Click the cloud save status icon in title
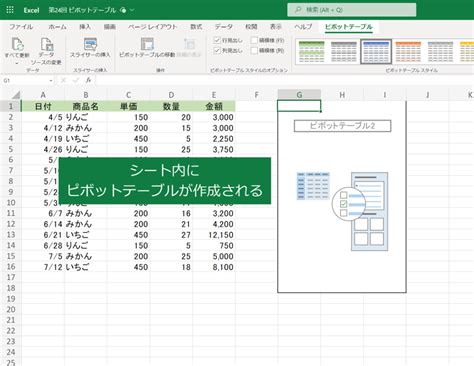The image size is (474, 366). [x=123, y=10]
